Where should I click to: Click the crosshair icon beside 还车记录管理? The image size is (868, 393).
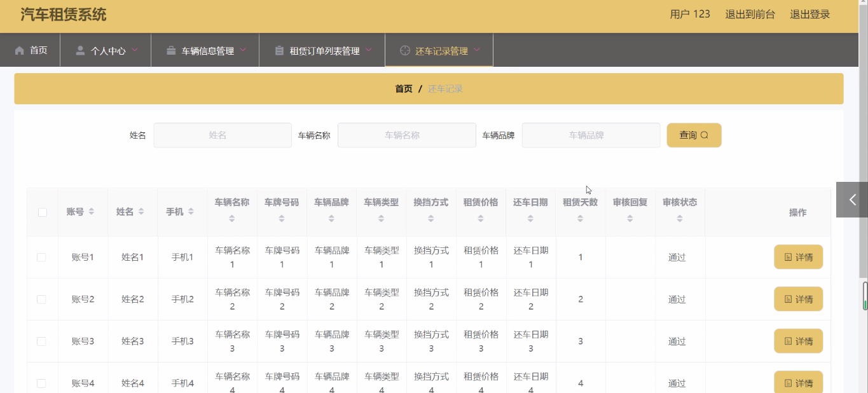pyautogui.click(x=404, y=50)
